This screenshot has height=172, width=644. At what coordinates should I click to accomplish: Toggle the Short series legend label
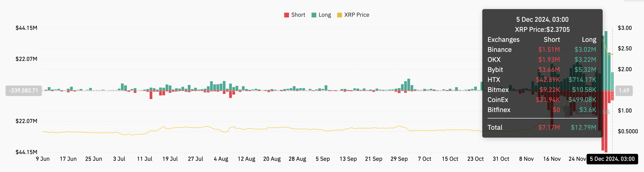[298, 15]
